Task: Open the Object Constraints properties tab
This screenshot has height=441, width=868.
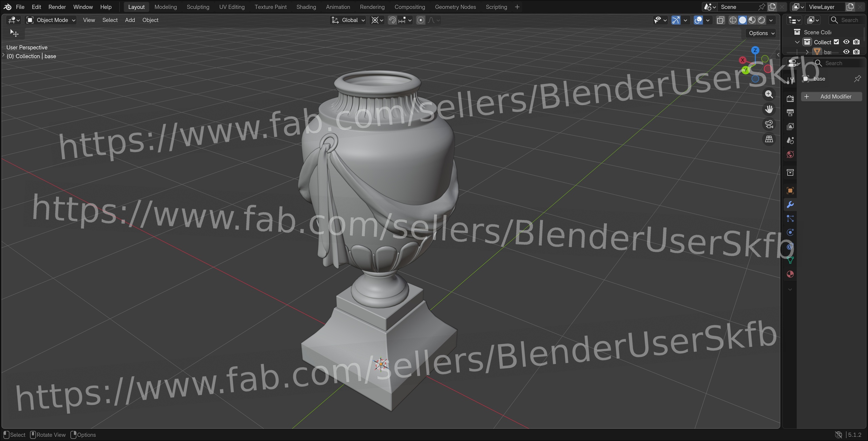Action: point(790,246)
